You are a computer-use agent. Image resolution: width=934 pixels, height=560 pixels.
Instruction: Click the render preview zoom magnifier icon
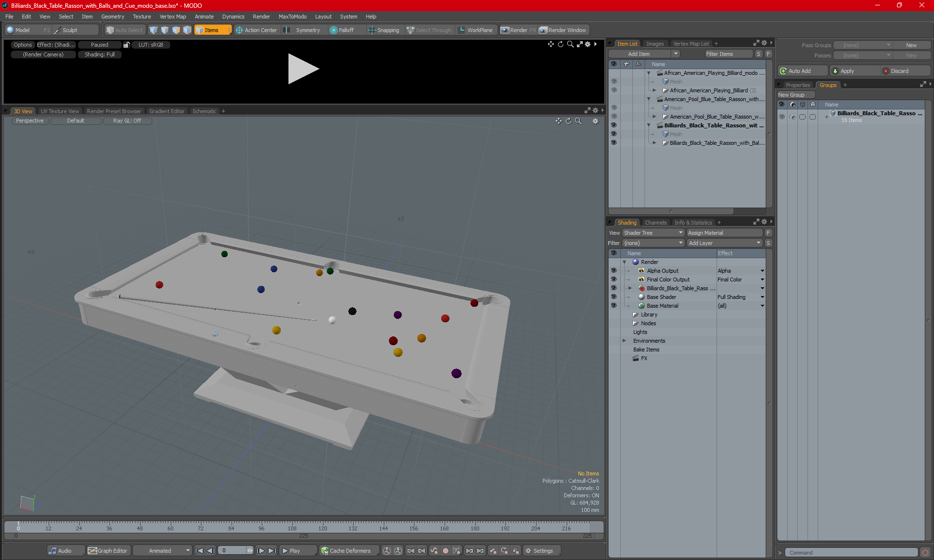tap(570, 44)
